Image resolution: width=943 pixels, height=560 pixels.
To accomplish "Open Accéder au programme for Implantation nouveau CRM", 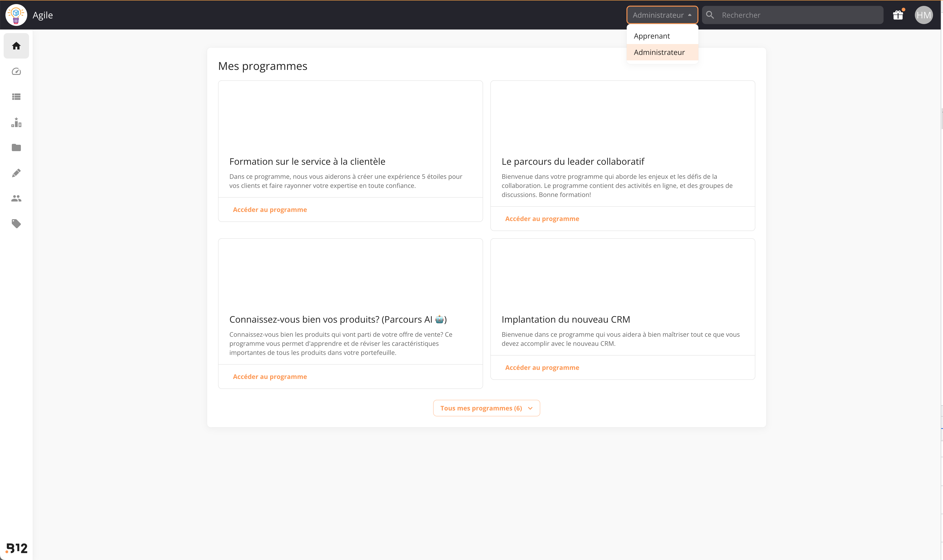I will [x=542, y=368].
